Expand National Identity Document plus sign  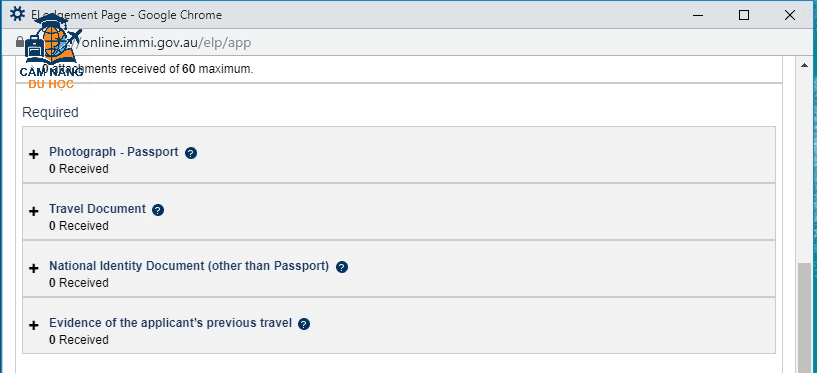click(x=34, y=269)
